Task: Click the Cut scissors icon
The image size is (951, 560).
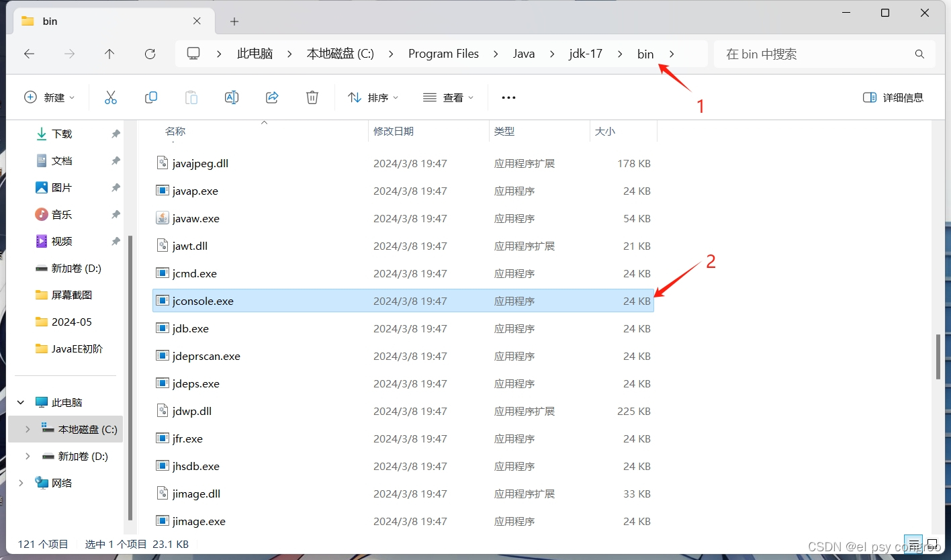Action: click(x=111, y=97)
